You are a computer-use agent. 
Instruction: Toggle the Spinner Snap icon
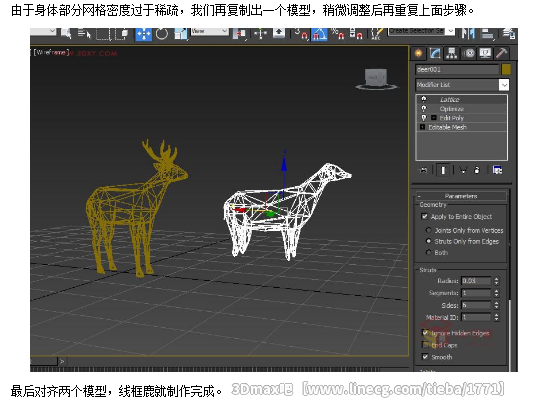(356, 34)
